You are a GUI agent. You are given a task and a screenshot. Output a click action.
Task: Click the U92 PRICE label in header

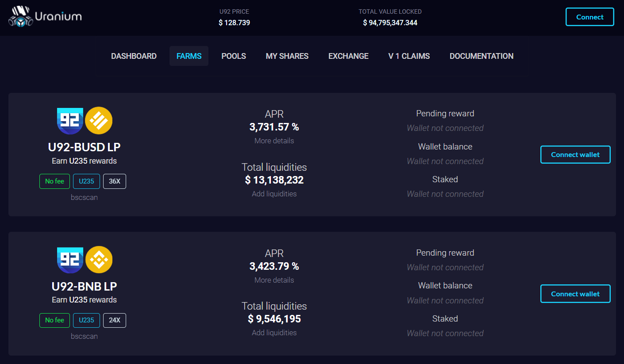coord(235,11)
